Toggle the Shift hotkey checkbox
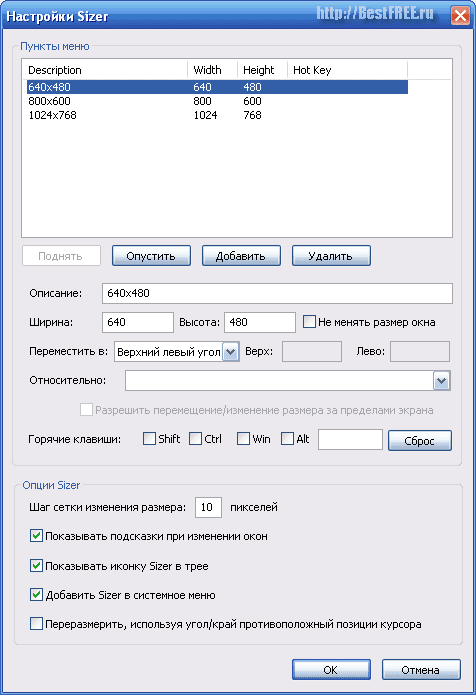476x695 pixels. click(149, 439)
